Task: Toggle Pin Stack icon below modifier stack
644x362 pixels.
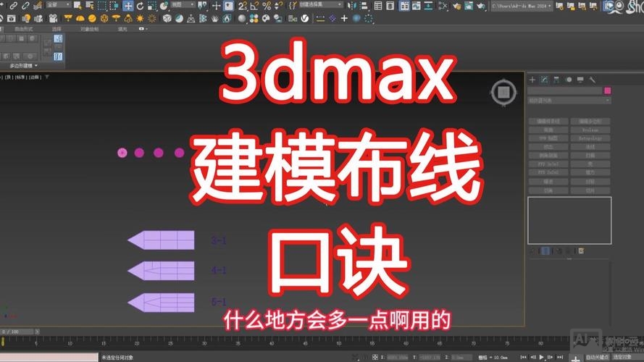Action: click(x=533, y=251)
